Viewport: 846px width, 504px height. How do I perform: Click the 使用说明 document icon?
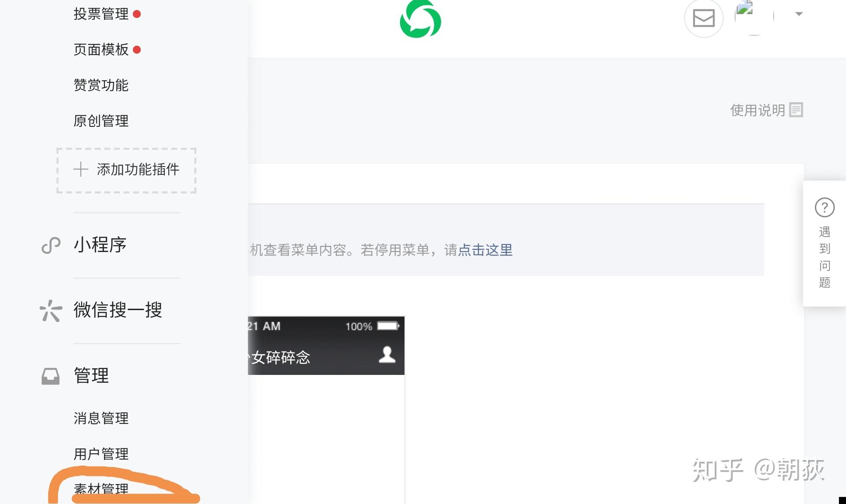796,110
